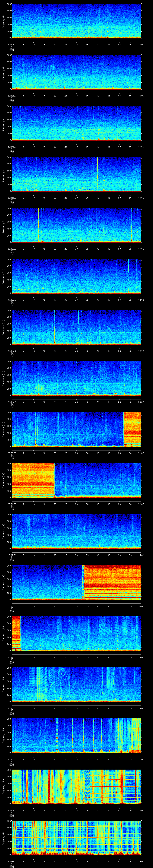Click the 25:00 end time label

(141, 657)
